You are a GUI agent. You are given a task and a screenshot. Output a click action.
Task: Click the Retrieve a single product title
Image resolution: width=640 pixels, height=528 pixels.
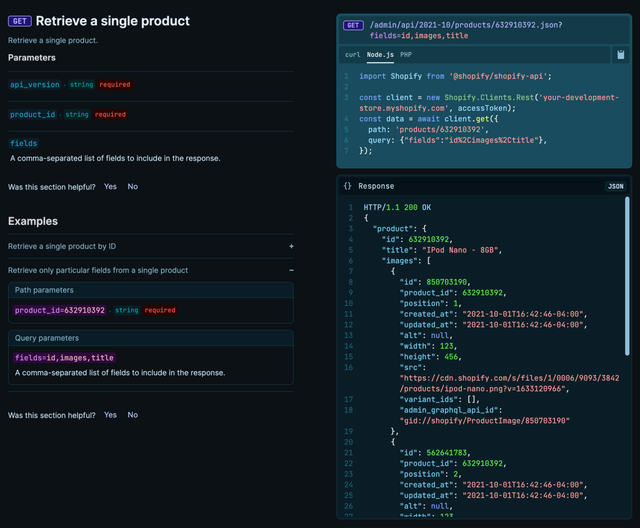pos(113,21)
